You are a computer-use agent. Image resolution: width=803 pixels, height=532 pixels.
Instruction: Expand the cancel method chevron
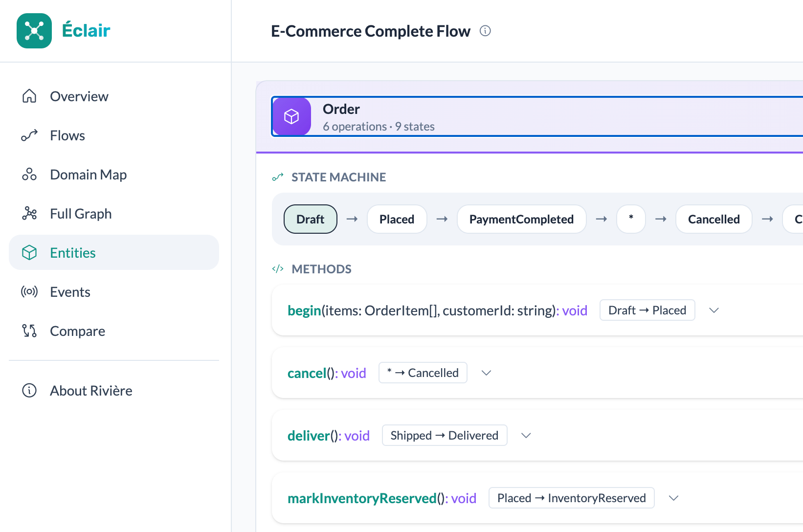[486, 373]
